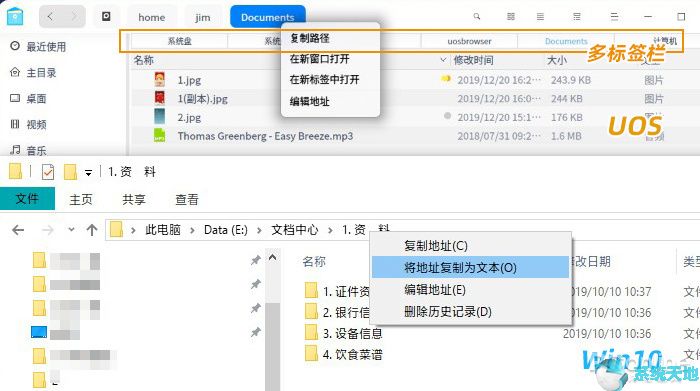Image resolution: width=700 pixels, height=391 pixels.
Task: Open search in UOS file manager
Action: point(477,17)
